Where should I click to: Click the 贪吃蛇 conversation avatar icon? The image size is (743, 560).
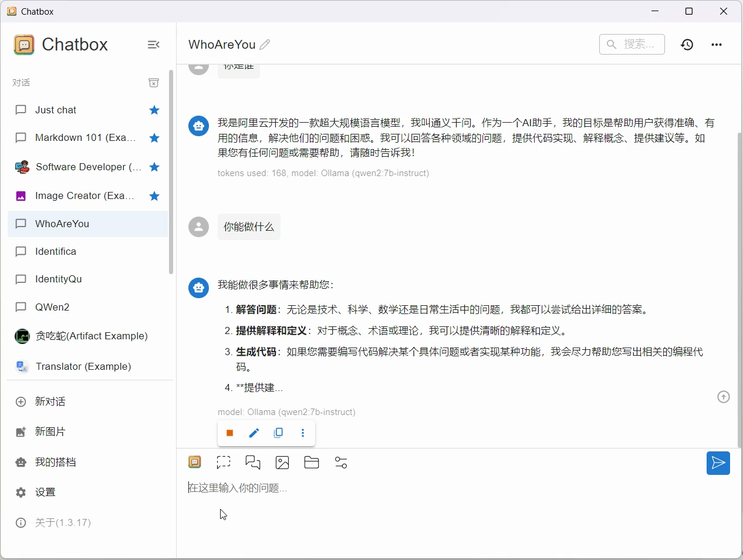point(22,336)
